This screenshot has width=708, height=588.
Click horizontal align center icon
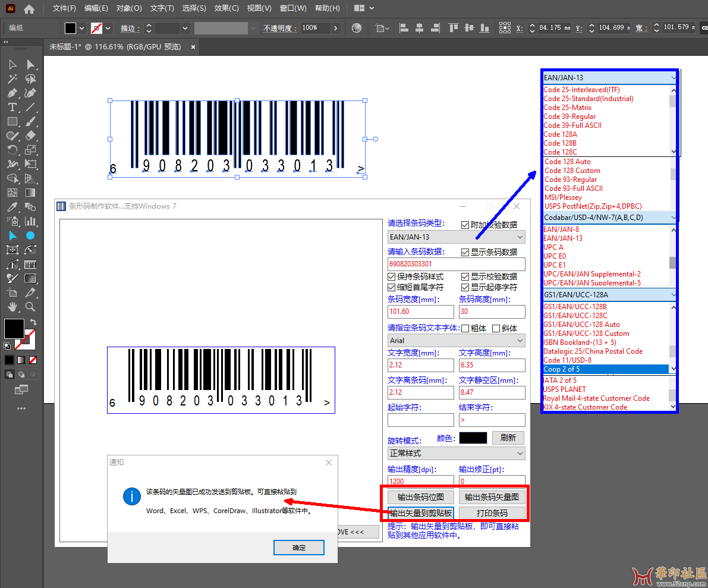420,28
